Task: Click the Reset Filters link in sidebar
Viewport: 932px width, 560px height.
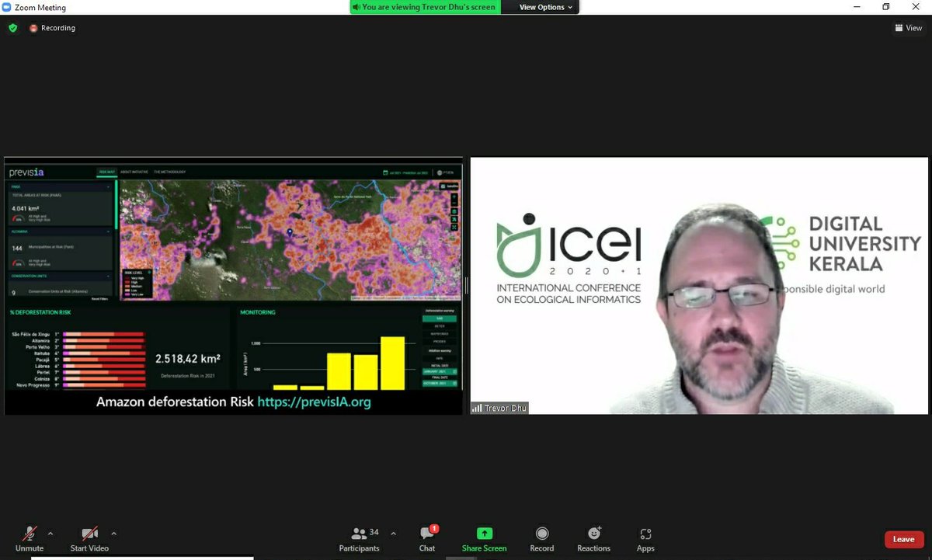Action: click(99, 299)
